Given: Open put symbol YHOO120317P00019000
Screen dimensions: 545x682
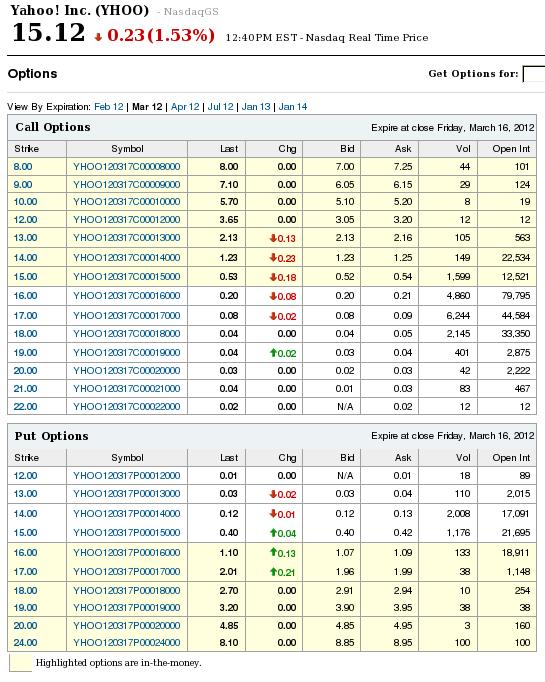Looking at the screenshot, I should [x=127, y=608].
